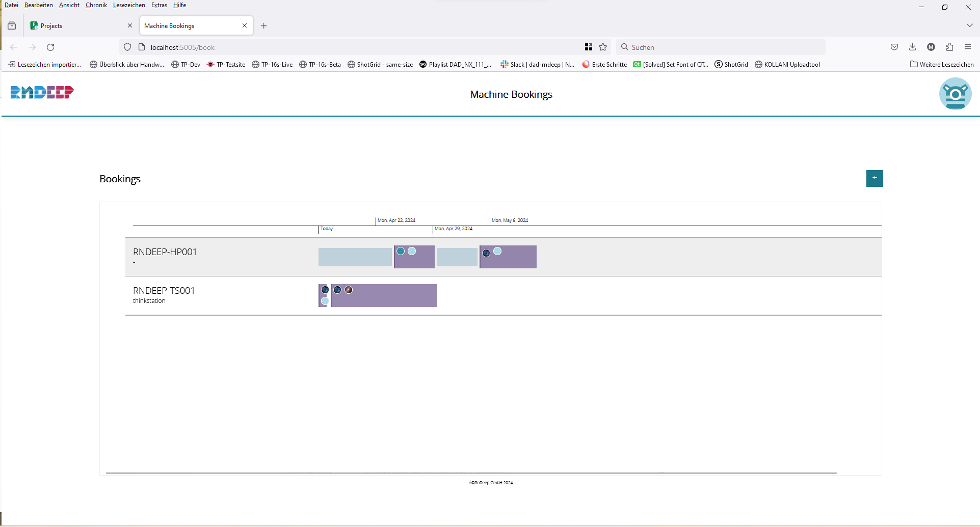Save page to Pocket
Viewport: 980px width, 527px height.
(x=894, y=47)
